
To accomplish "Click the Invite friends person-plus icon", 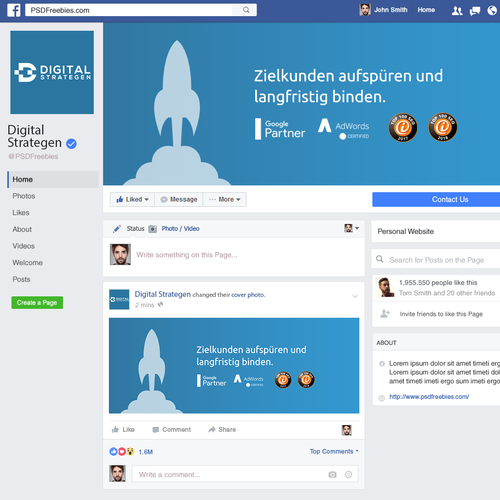I will pyautogui.click(x=385, y=314).
